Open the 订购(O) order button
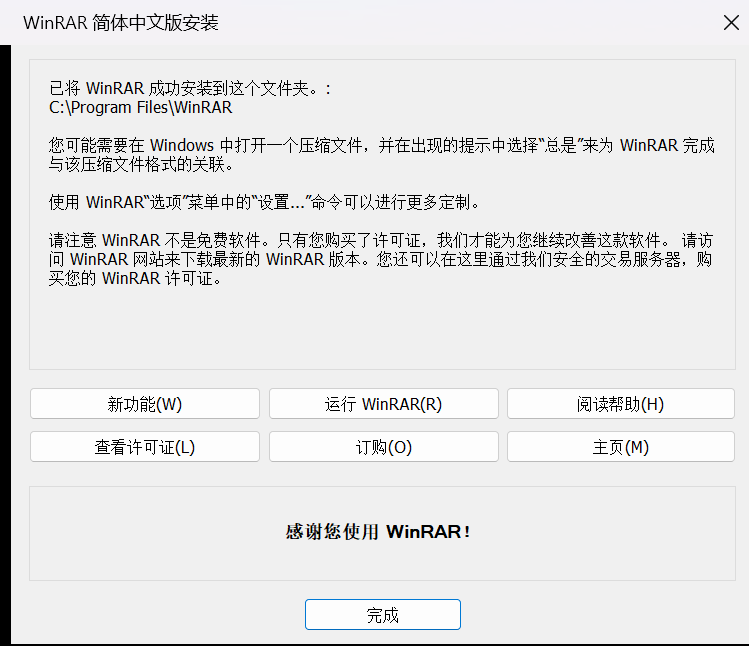Image resolution: width=749 pixels, height=646 pixels. tap(384, 447)
